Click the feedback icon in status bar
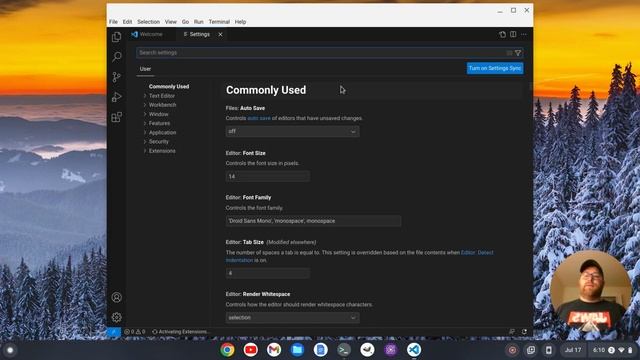 tap(512, 332)
